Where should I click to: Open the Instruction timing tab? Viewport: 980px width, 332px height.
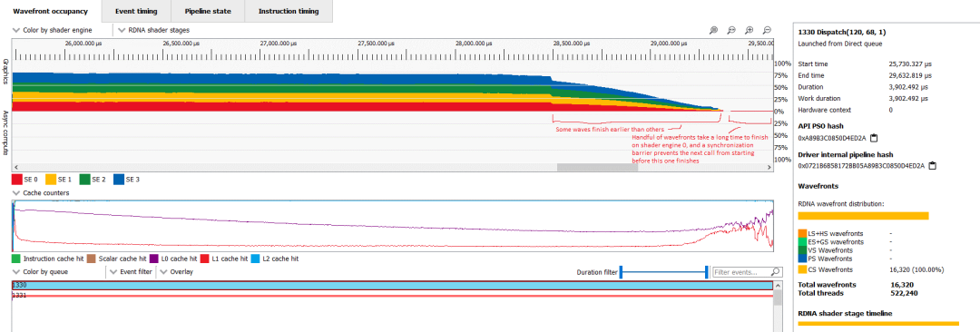coord(289,11)
